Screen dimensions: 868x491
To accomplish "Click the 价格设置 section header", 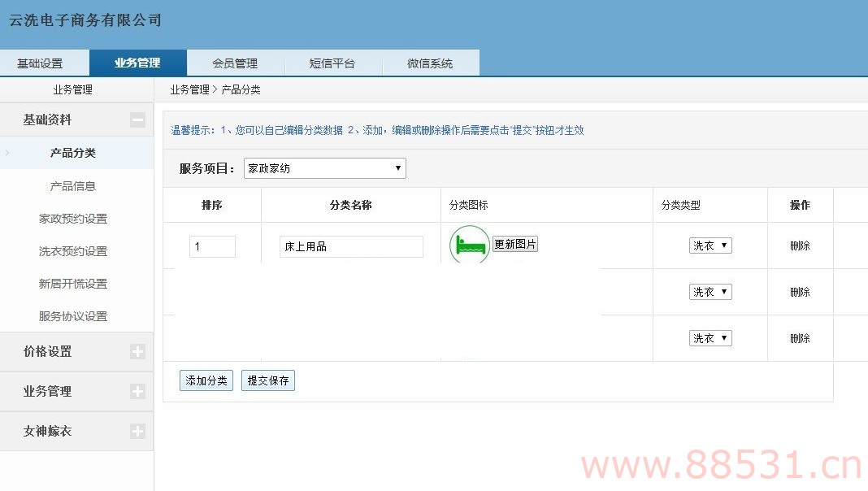I will (76, 351).
